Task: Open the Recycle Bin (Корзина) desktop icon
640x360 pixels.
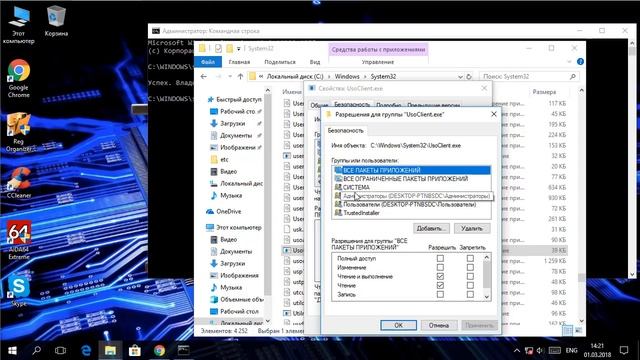Action: click(x=56, y=21)
